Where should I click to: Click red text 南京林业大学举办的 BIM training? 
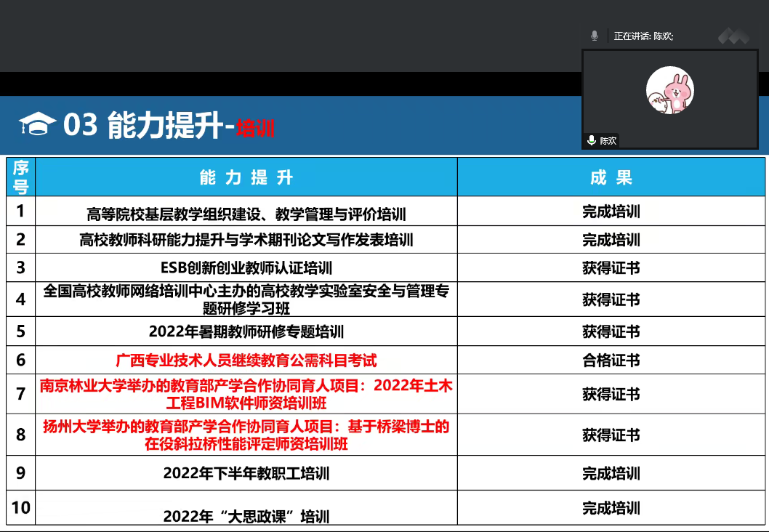click(246, 394)
